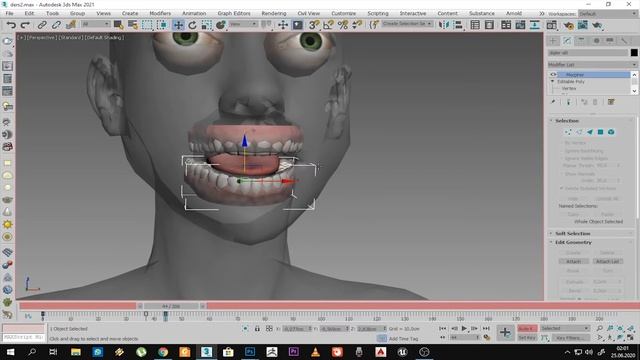The image size is (640, 360).
Task: Open the Rendering menu
Action: click(274, 13)
